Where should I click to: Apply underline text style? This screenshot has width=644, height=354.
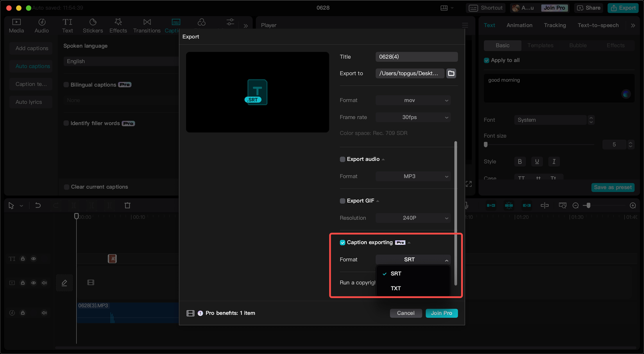pos(537,162)
